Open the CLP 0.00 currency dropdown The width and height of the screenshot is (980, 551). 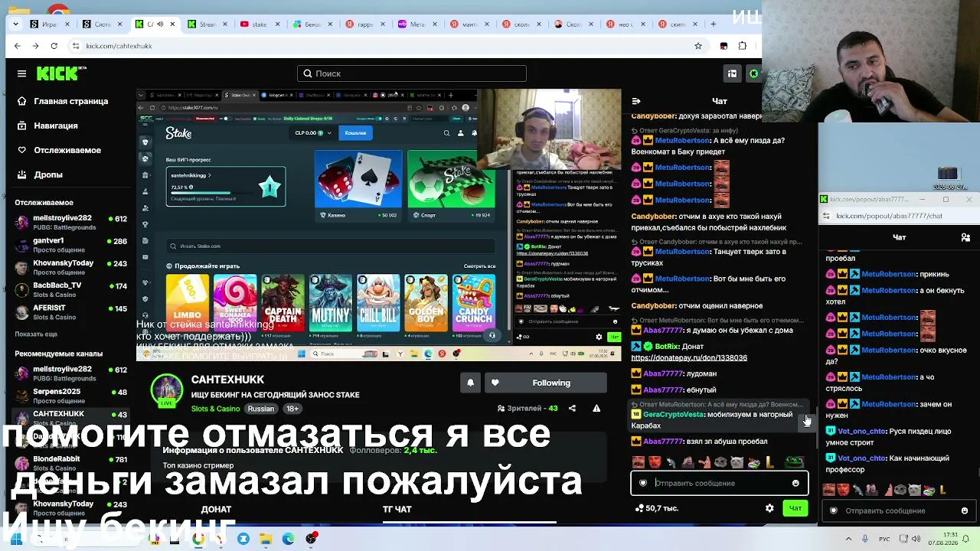click(x=314, y=133)
